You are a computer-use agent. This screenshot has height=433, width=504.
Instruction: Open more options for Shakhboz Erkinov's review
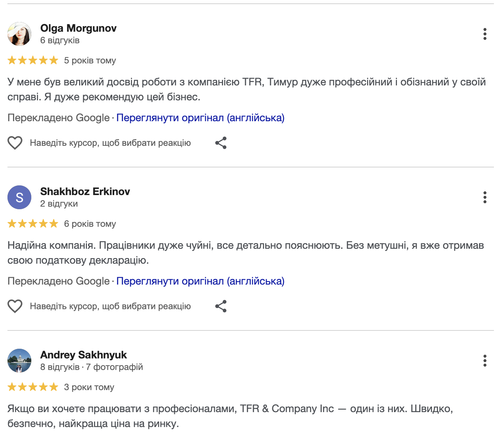[485, 197]
